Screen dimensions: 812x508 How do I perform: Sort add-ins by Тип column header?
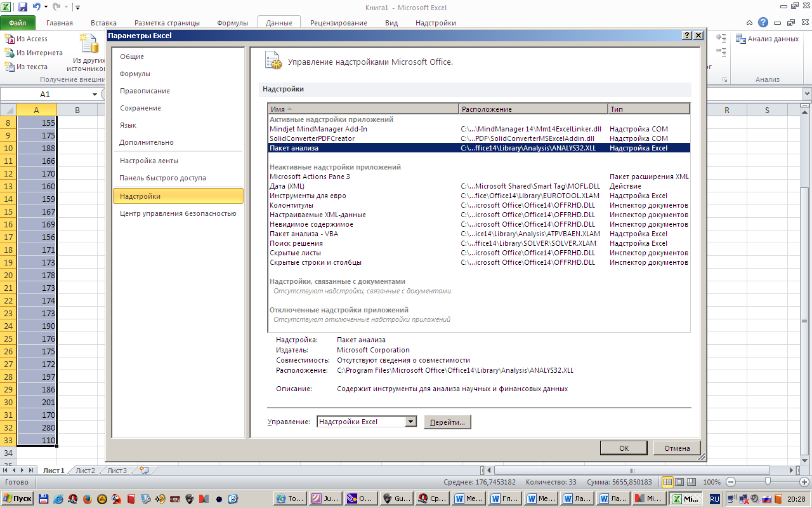point(649,109)
